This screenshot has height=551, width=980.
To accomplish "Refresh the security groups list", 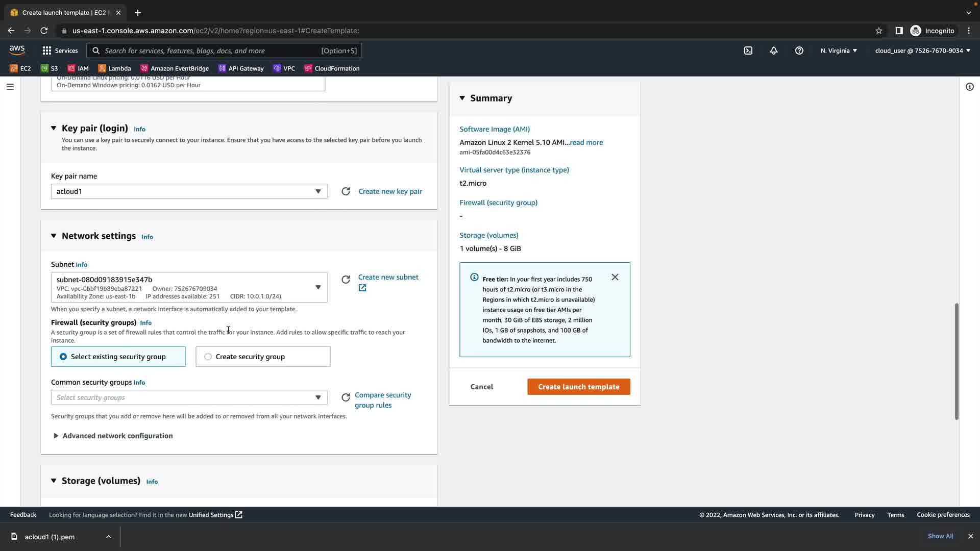I will click(x=346, y=397).
